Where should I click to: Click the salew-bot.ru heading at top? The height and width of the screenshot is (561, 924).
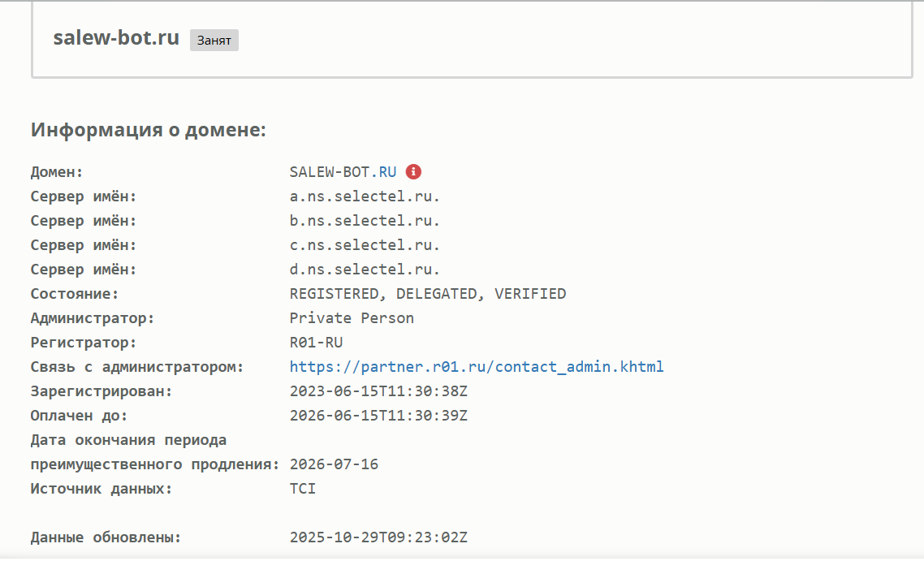tap(116, 38)
